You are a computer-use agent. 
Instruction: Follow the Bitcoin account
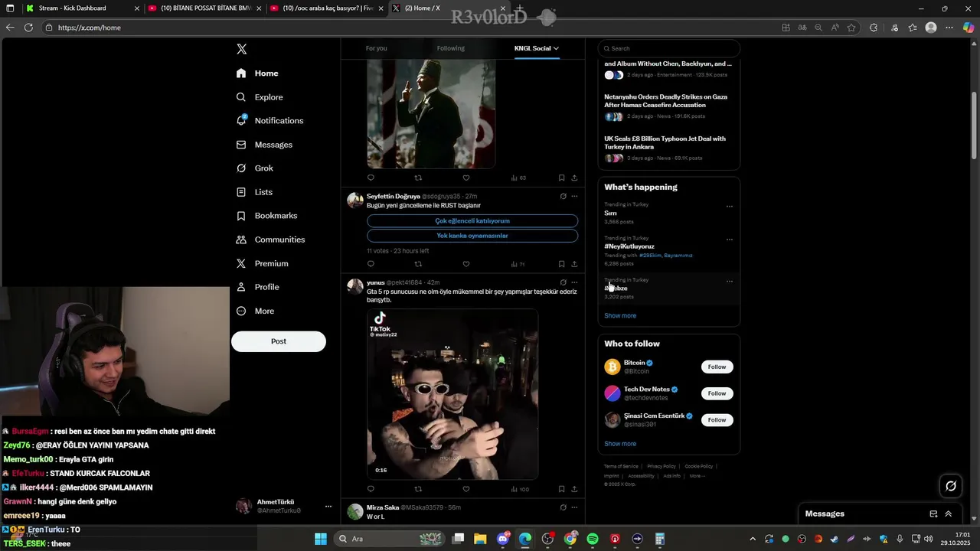pyautogui.click(x=717, y=367)
